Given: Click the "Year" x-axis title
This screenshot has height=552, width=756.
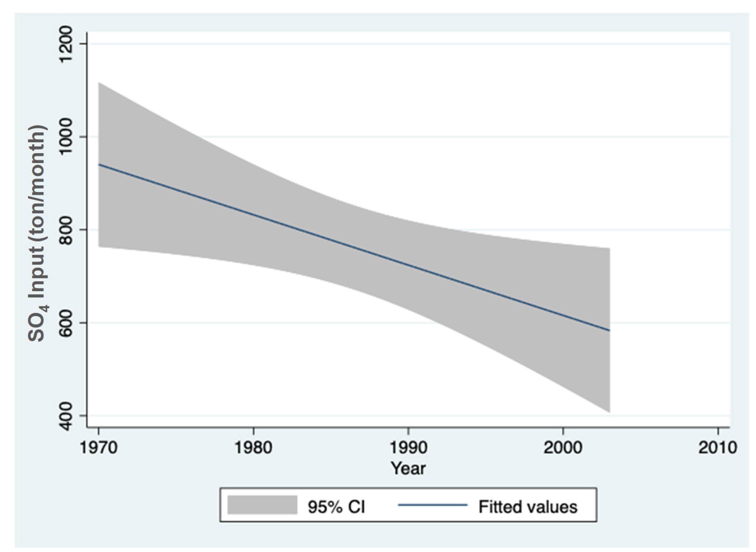Looking at the screenshot, I should coord(408,469).
